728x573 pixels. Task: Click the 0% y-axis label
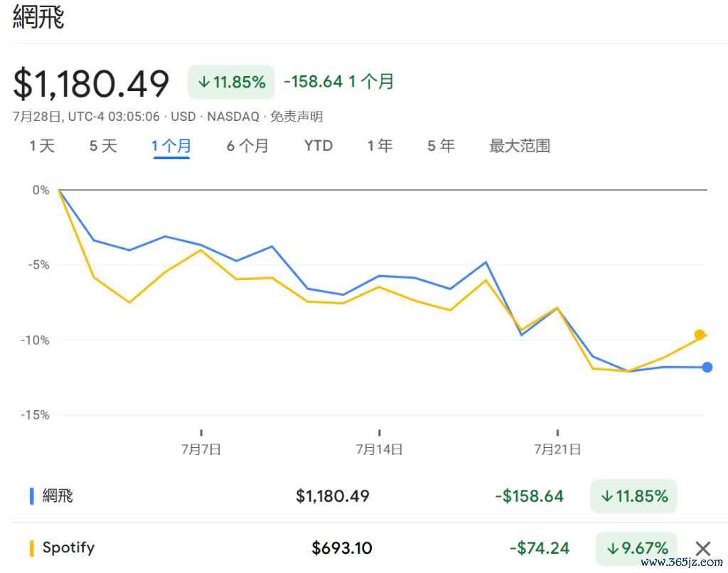point(41,190)
